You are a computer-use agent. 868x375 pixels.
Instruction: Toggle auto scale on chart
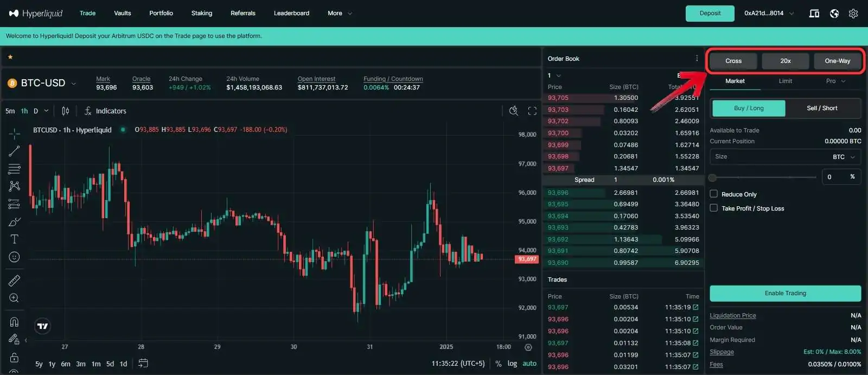[529, 364]
